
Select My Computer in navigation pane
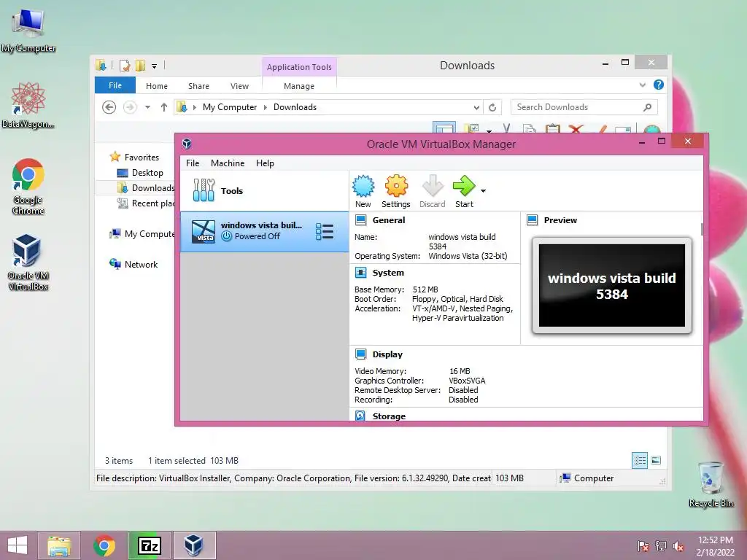point(142,234)
